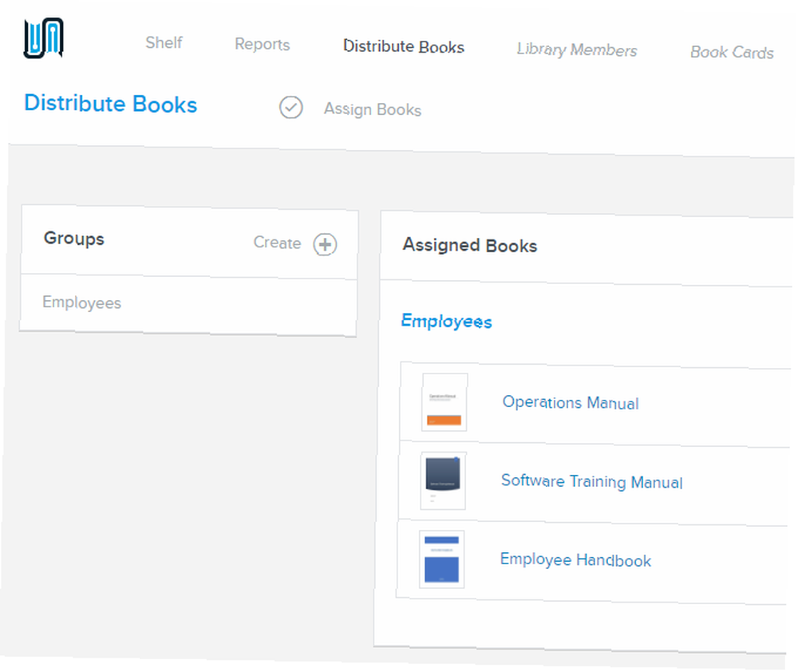
Task: Open the Software Training Manual link
Action: click(x=592, y=481)
